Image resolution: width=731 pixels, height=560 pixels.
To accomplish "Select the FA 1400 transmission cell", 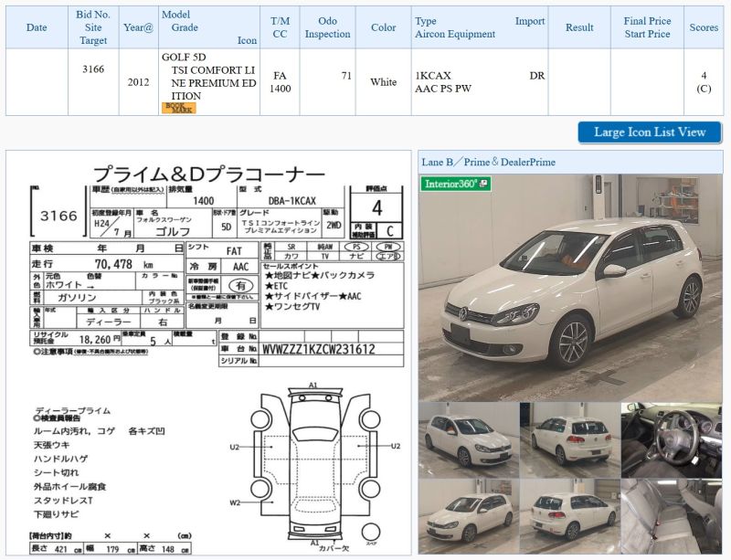I will click(x=280, y=82).
